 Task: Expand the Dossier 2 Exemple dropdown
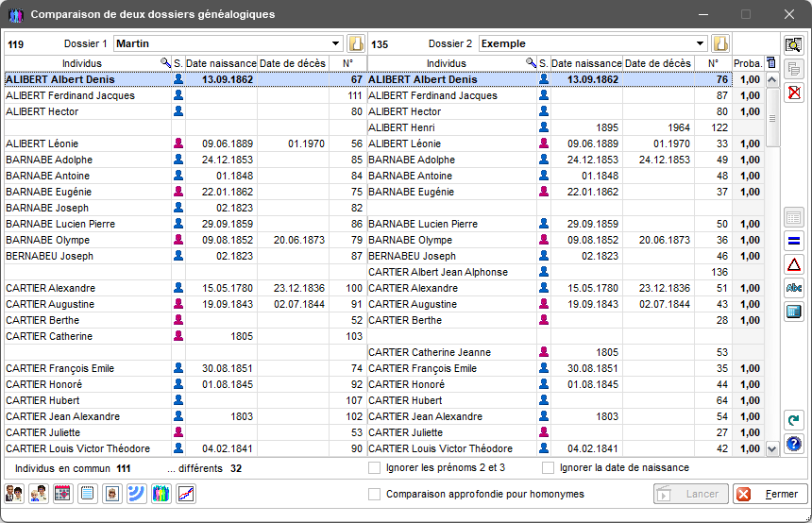pos(701,43)
